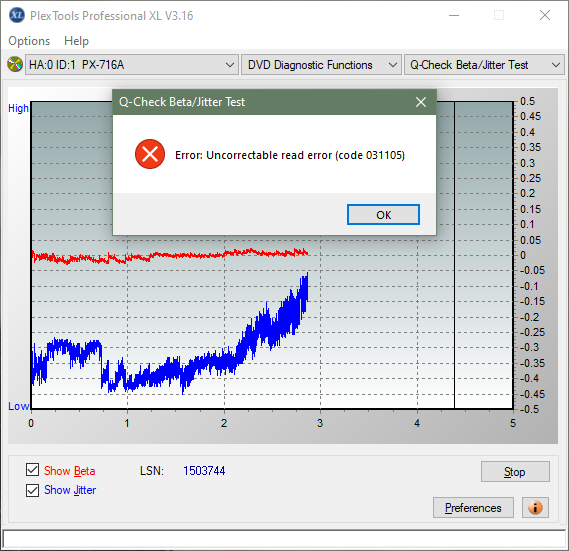Click the Show Jitter blue label
Image resolution: width=569 pixels, height=551 pixels.
[x=70, y=490]
